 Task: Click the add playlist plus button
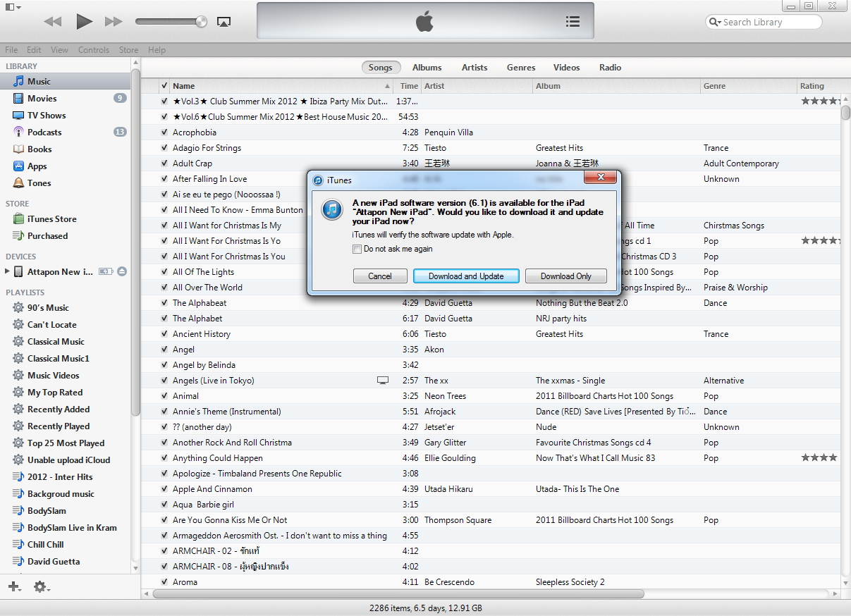point(14,586)
